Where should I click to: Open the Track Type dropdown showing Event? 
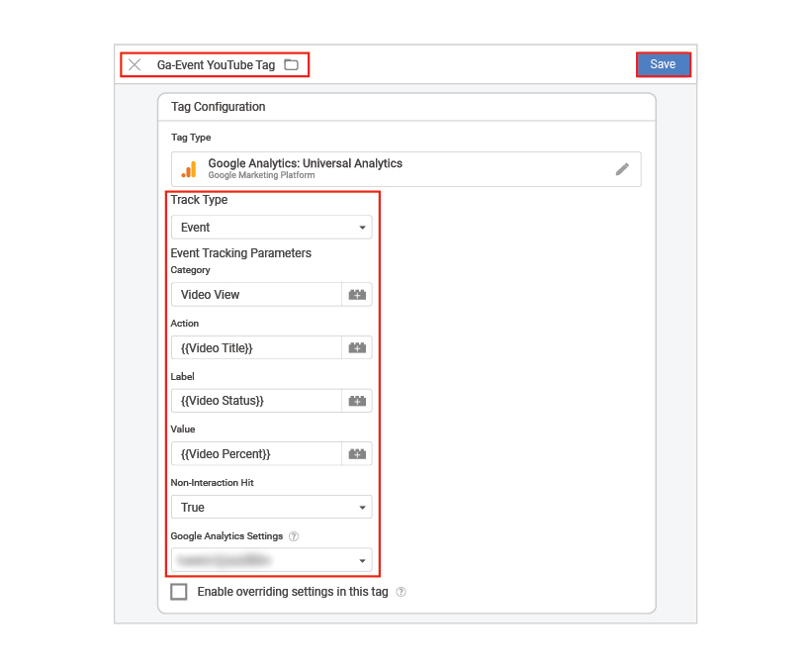pos(271,227)
